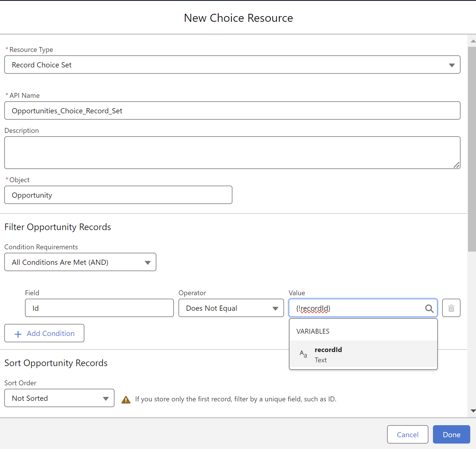
Task: Click the scrollbar down arrow
Action: click(473, 411)
